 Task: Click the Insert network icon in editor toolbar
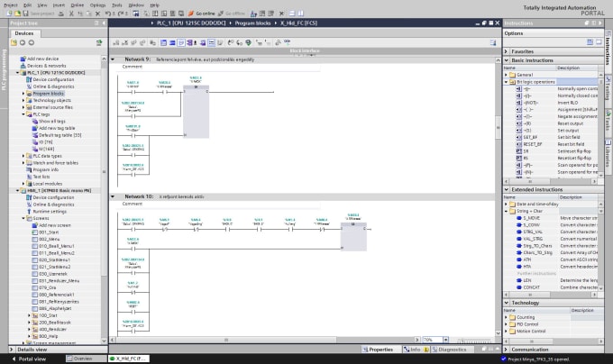(x=116, y=42)
